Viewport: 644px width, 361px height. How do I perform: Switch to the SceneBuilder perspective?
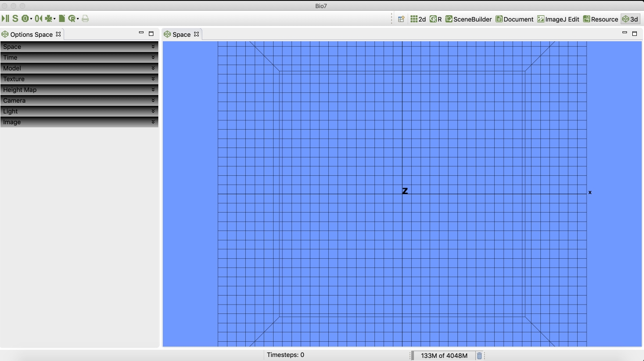click(x=468, y=19)
